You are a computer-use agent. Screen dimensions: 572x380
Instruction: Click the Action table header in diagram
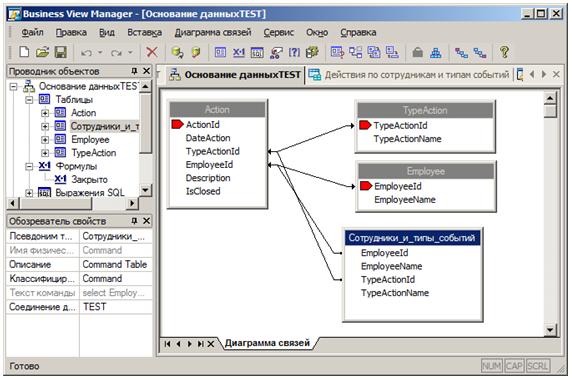[x=217, y=109]
